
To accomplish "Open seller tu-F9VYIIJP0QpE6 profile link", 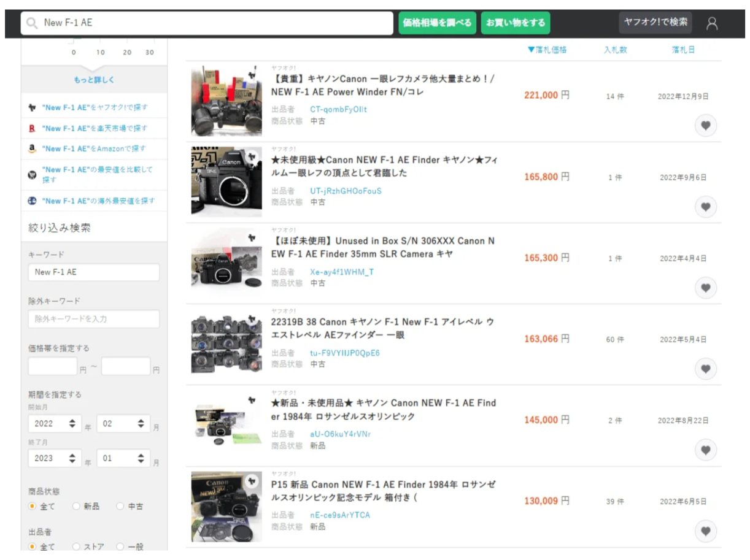I will point(345,353).
